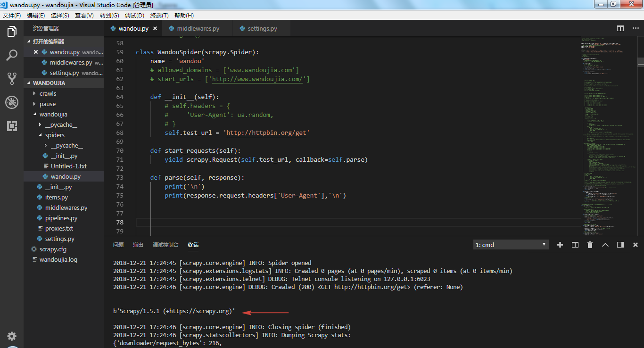Expand the first __pycache__ folder under wandoujia

[64, 124]
